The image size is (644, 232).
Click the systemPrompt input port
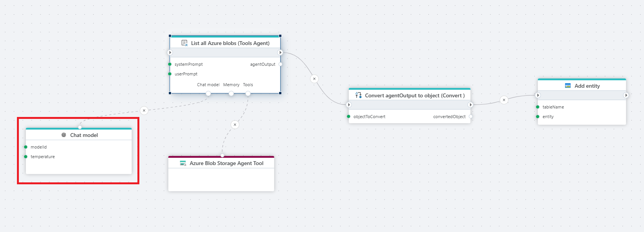(170, 64)
